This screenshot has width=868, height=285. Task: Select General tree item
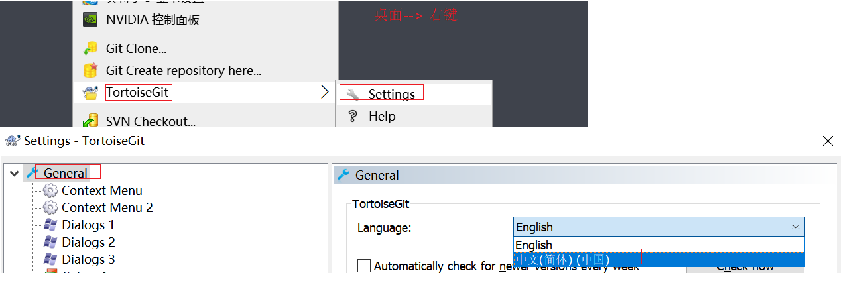[x=65, y=173]
